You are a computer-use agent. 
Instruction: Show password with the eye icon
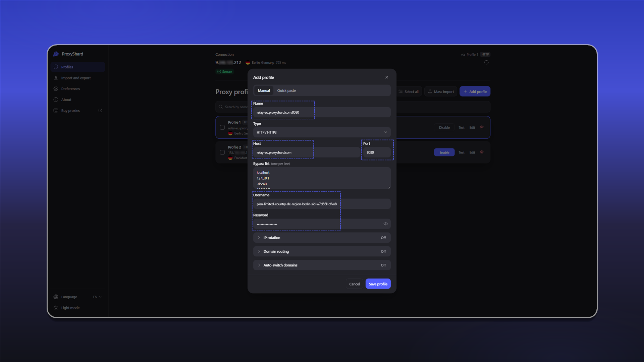pos(385,224)
